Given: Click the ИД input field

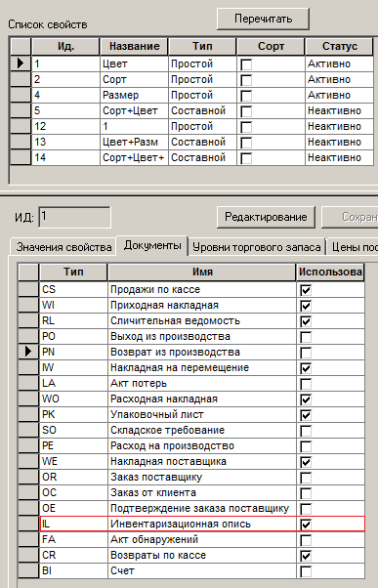Looking at the screenshot, I should click(74, 217).
